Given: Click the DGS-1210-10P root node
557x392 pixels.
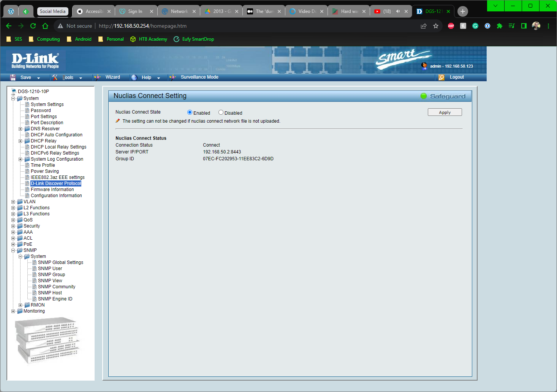Looking at the screenshot, I should 33,92.
